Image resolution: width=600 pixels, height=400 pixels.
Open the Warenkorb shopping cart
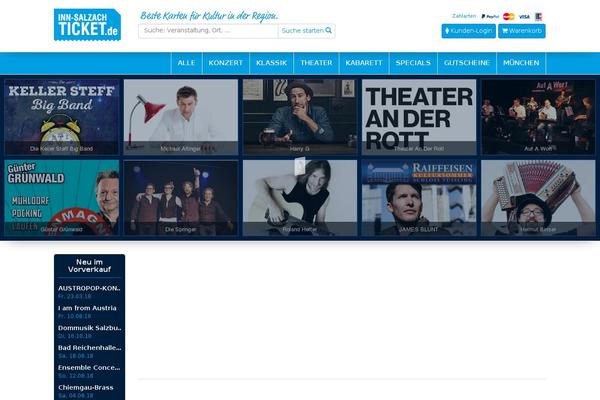coord(522,31)
